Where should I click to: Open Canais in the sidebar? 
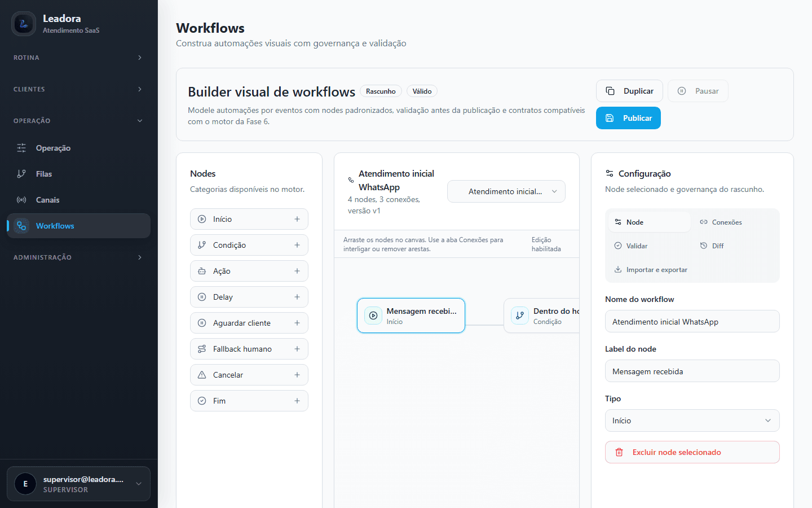click(78, 200)
